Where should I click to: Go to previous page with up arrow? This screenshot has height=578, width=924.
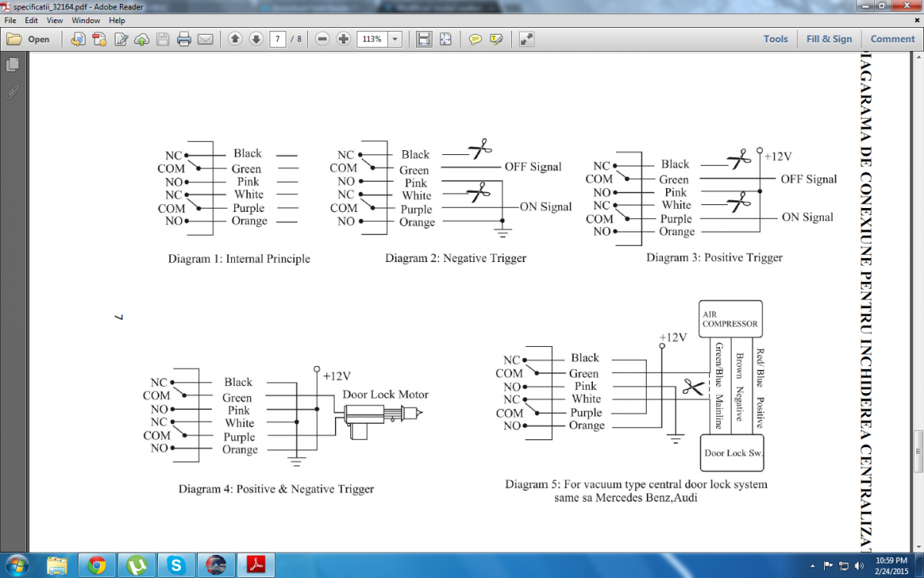click(236, 39)
